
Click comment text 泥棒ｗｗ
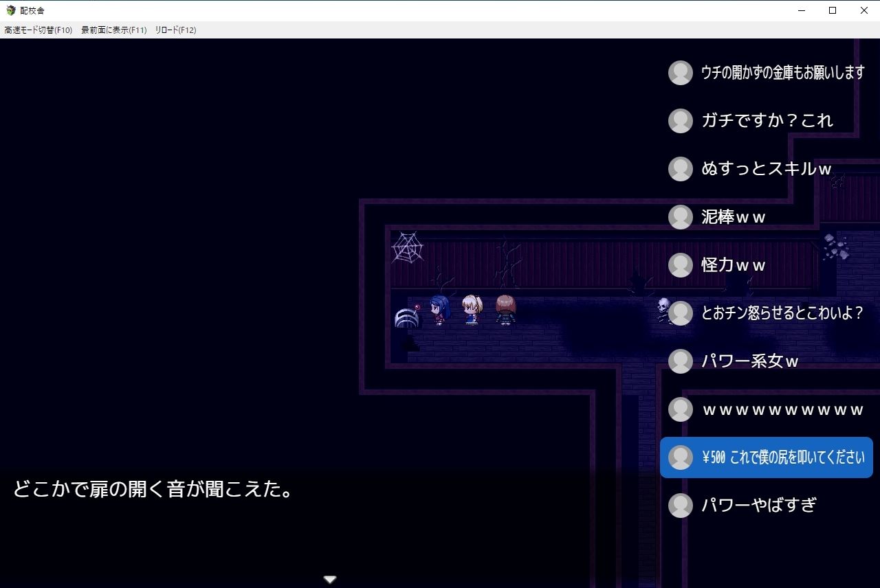734,217
